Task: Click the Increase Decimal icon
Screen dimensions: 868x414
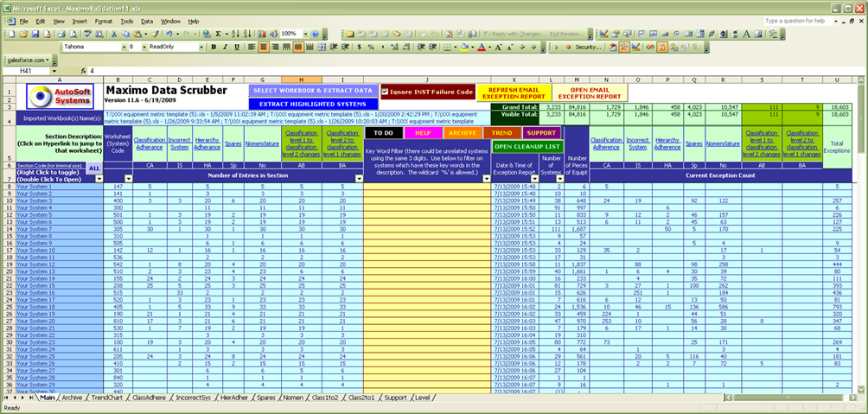Action: point(394,47)
